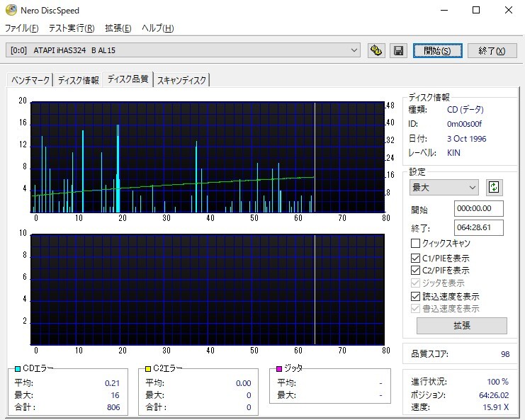The image size is (525, 420).
Task: Click the white position marker in lower graph
Action: coord(315,290)
